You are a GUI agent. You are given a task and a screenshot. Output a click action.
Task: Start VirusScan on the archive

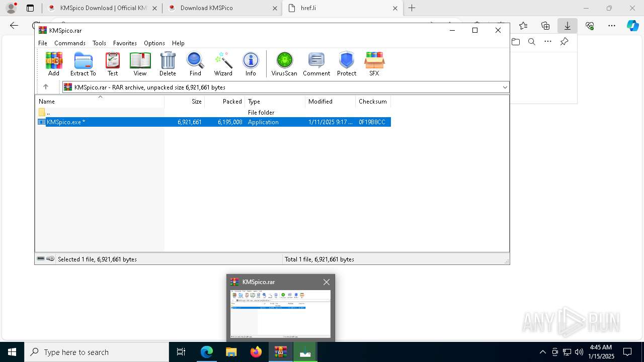click(284, 64)
